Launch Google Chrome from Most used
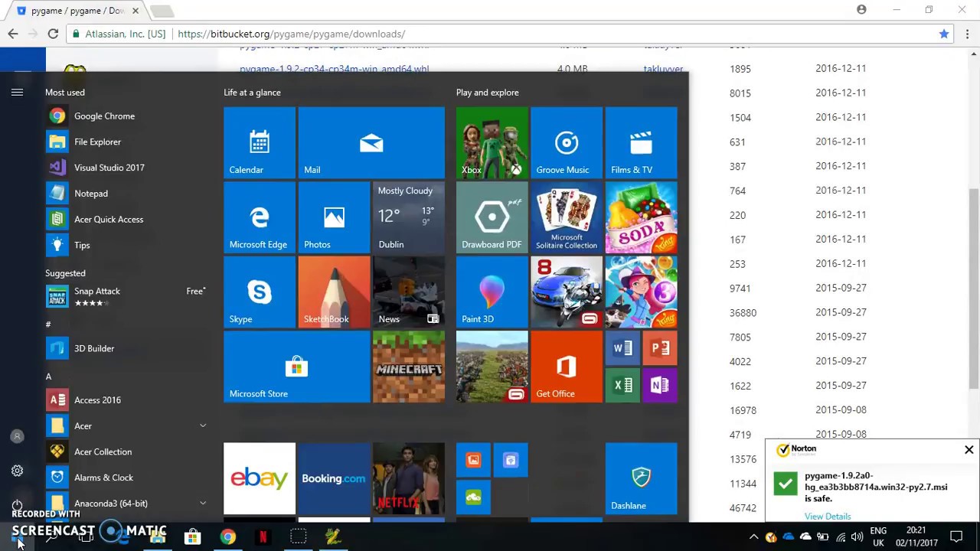The image size is (980, 551). point(126,116)
